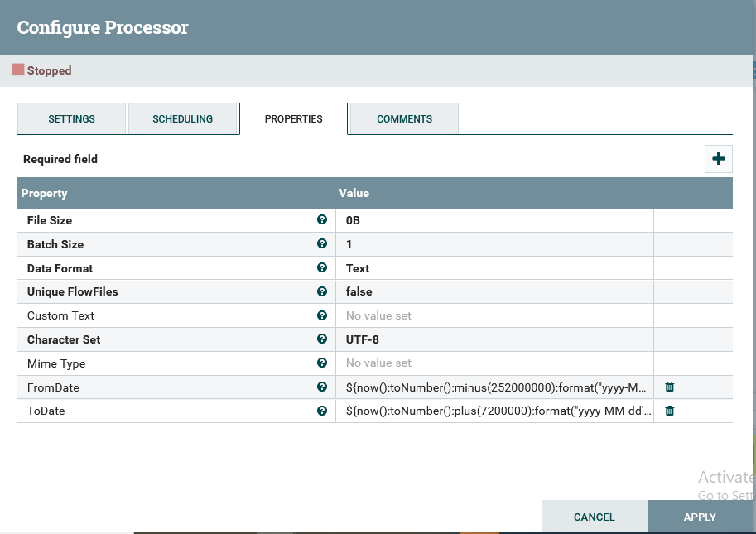Edit the Character Set value UTF-8
The height and width of the screenshot is (534, 756).
point(494,339)
